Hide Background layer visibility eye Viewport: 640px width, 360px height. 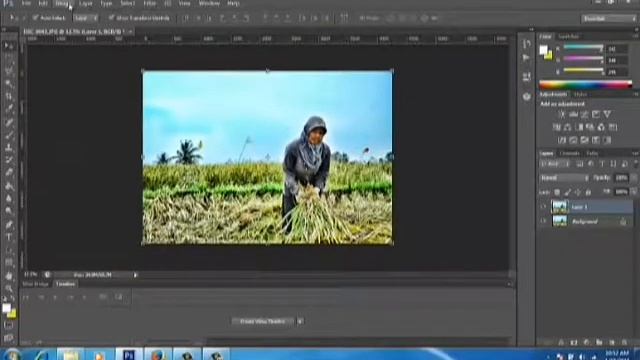(543, 221)
